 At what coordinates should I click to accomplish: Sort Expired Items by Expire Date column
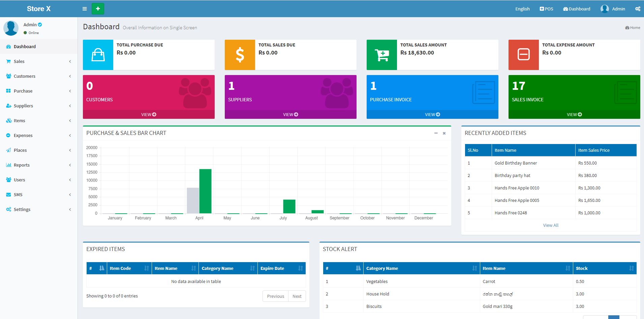tap(281, 268)
